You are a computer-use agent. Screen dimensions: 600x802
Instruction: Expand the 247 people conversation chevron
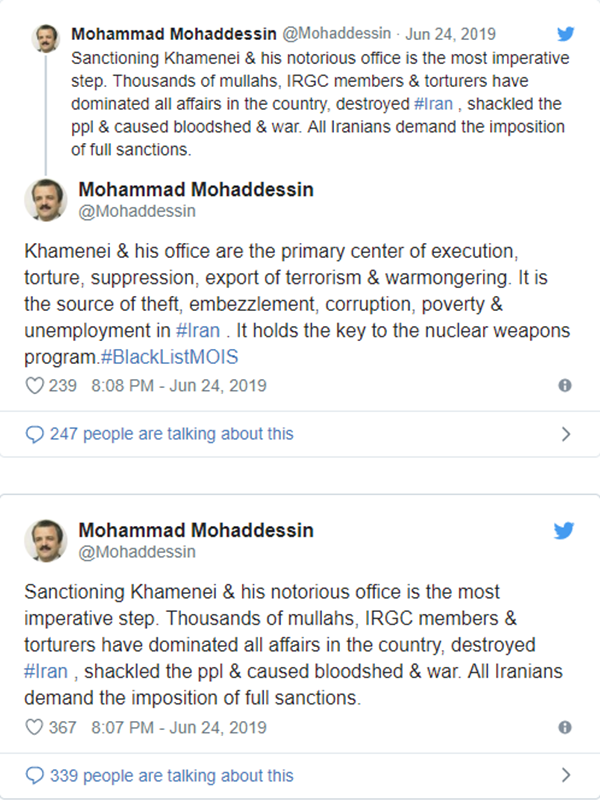pos(566,434)
